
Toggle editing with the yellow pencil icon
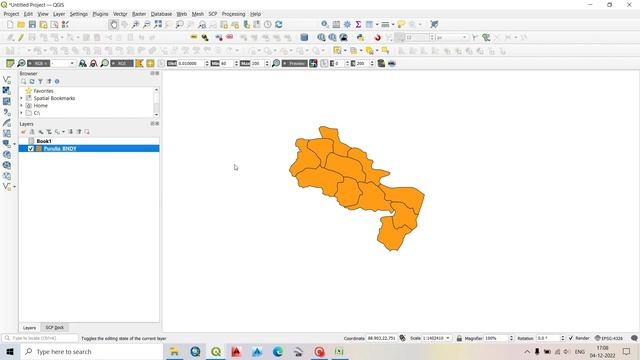(21, 38)
